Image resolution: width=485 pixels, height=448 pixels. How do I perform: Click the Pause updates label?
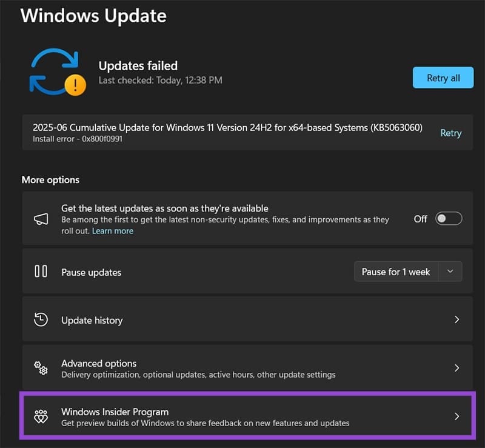pos(92,272)
